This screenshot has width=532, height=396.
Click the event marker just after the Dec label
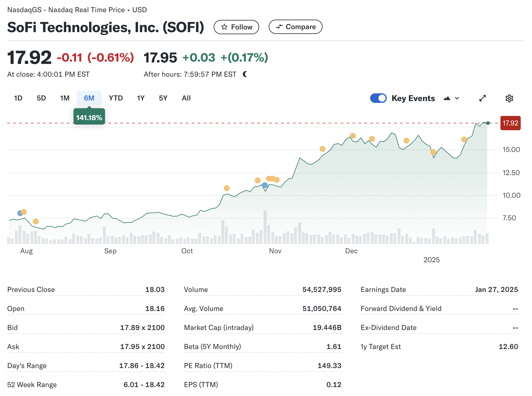tap(353, 136)
